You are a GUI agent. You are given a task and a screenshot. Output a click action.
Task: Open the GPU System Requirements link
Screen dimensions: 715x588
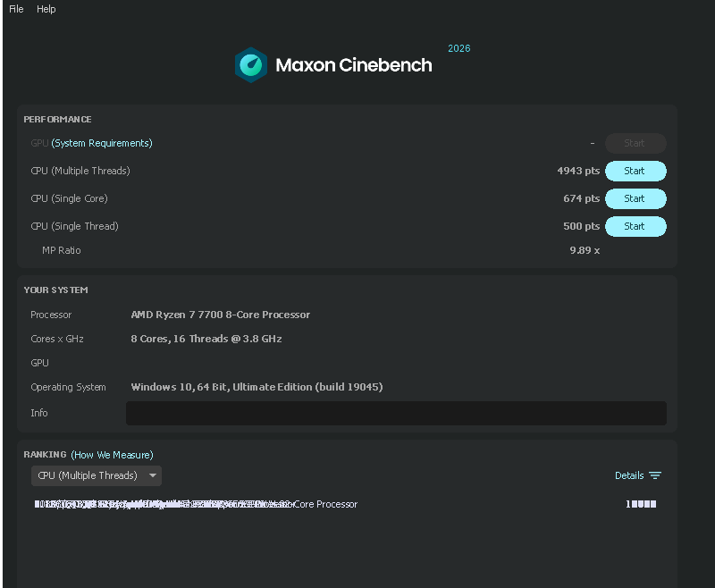click(x=102, y=143)
